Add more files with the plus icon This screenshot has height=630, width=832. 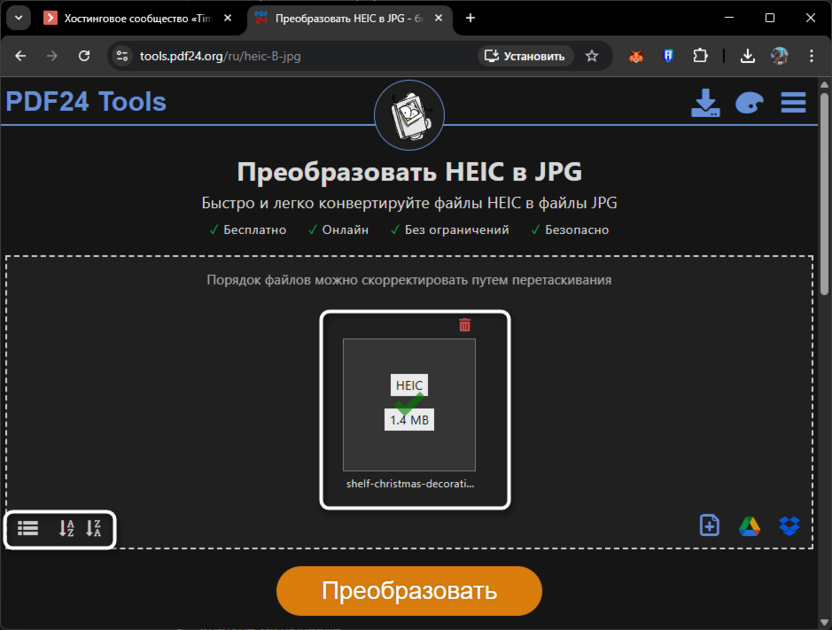click(709, 525)
